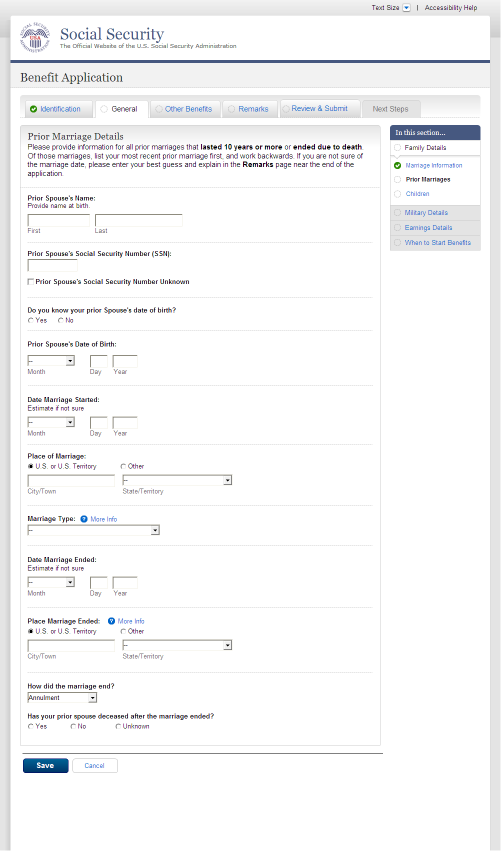
Task: Select Yes for knowing spouse's date of birth
Action: pyautogui.click(x=31, y=320)
